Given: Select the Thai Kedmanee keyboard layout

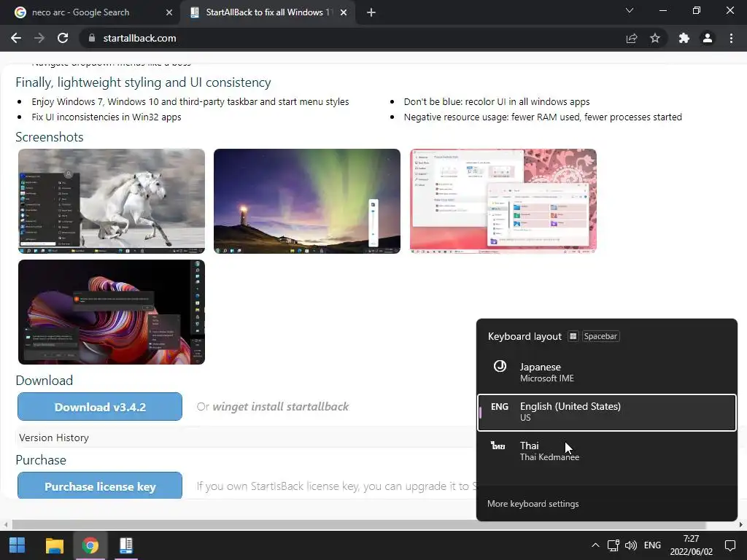Looking at the screenshot, I should coord(606,451).
